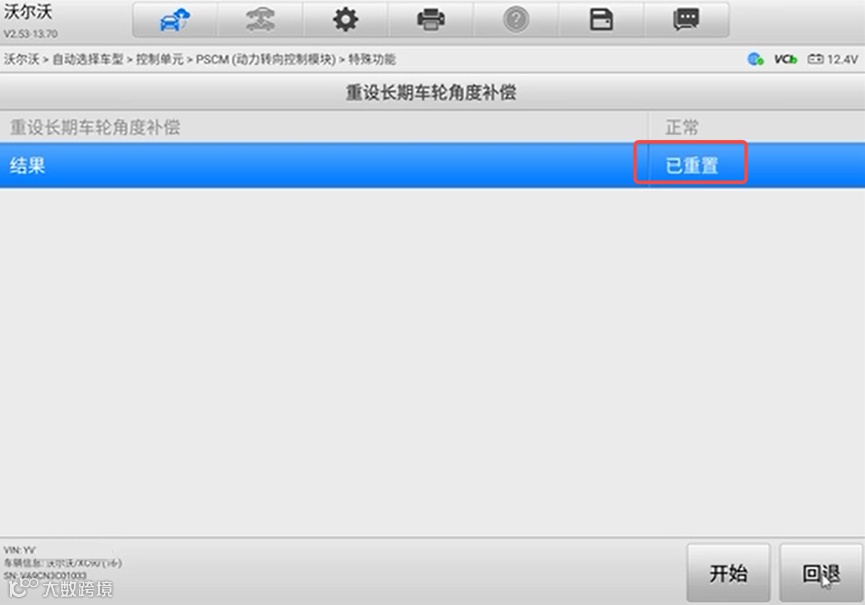
Task: Go to 控制单元 in the breadcrumb
Action: (159, 59)
